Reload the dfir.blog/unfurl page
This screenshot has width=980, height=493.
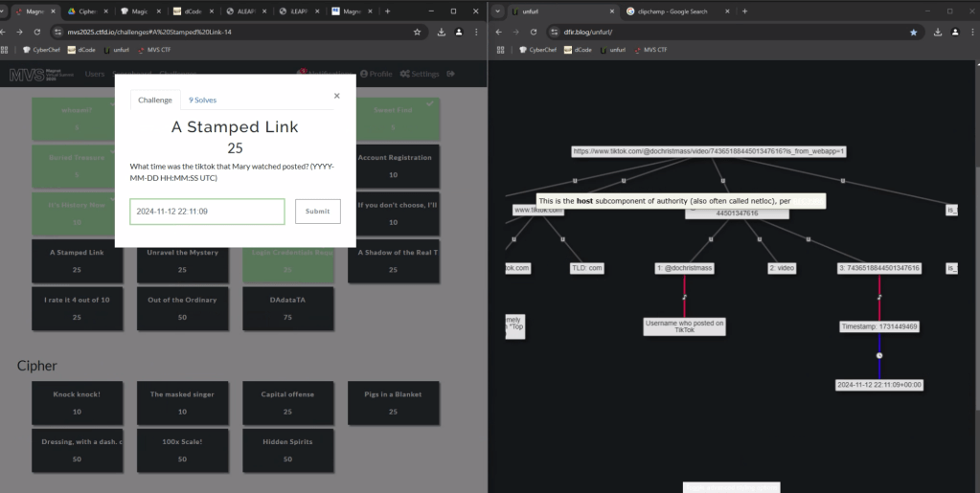point(534,32)
